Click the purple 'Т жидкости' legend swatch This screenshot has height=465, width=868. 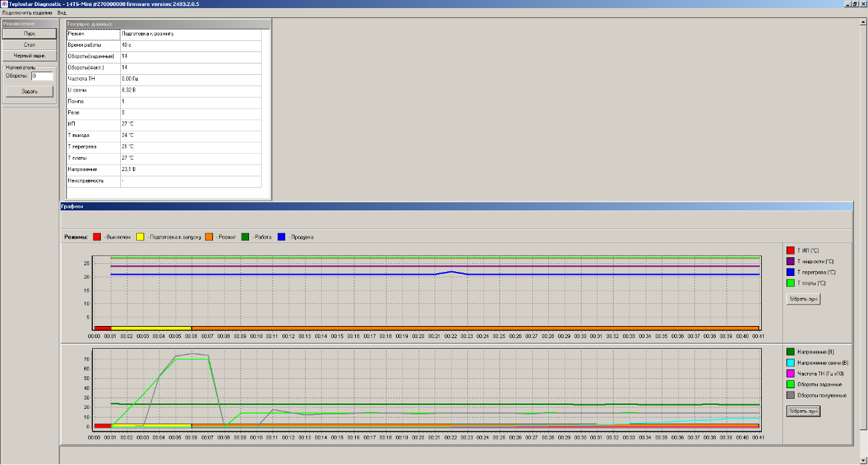click(791, 261)
